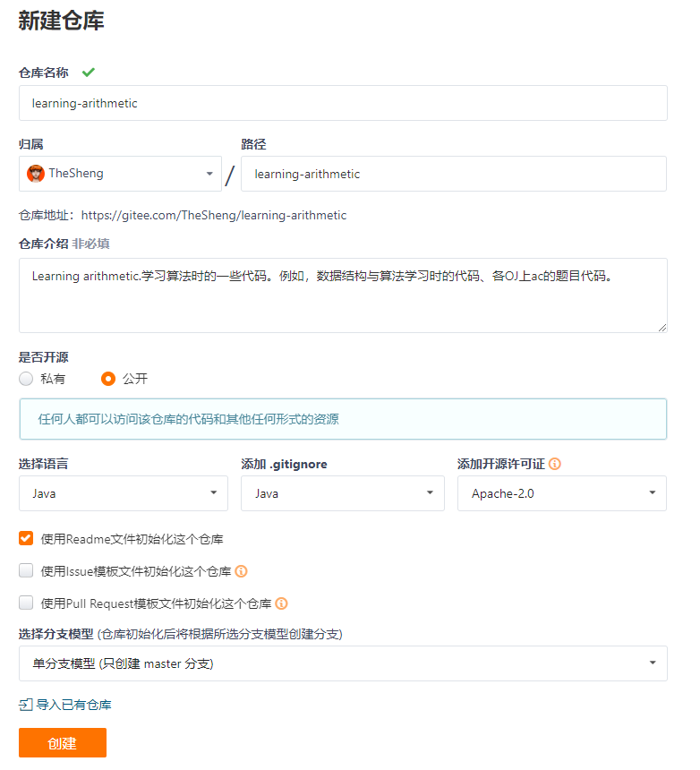Click the repository URL text gitee.com/TheSheng/learning-arithmetic

click(214, 215)
